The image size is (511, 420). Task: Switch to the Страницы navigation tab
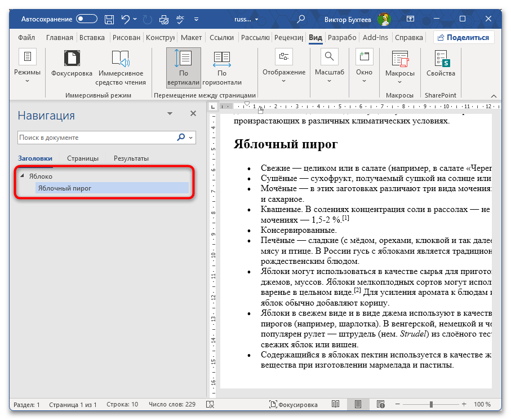click(x=83, y=158)
